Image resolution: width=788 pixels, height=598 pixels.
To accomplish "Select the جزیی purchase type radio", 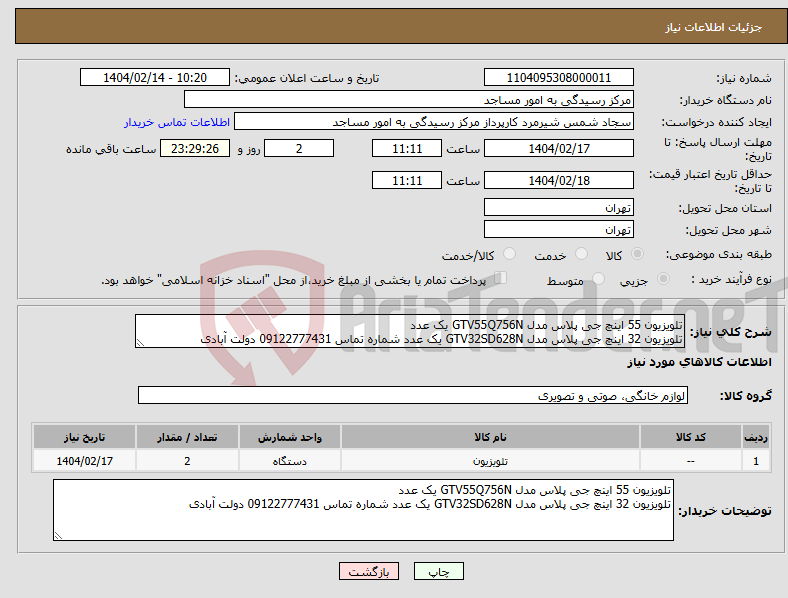I will click(663, 278).
